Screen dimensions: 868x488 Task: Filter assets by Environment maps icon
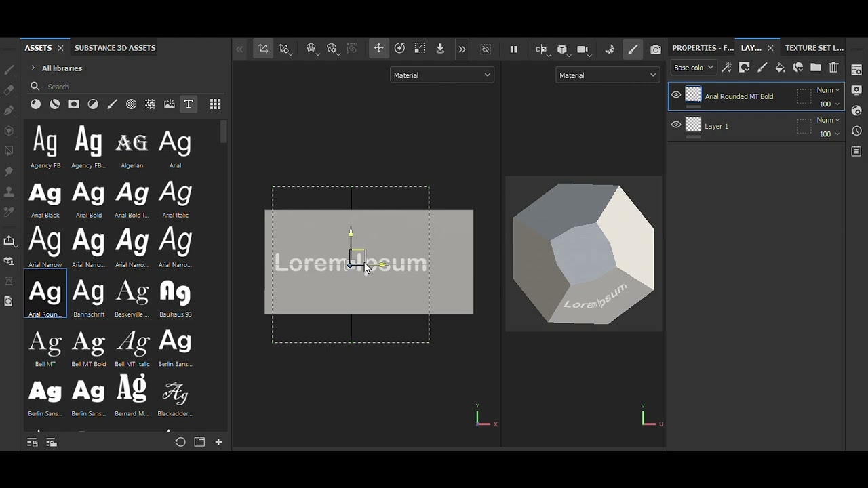tap(169, 104)
